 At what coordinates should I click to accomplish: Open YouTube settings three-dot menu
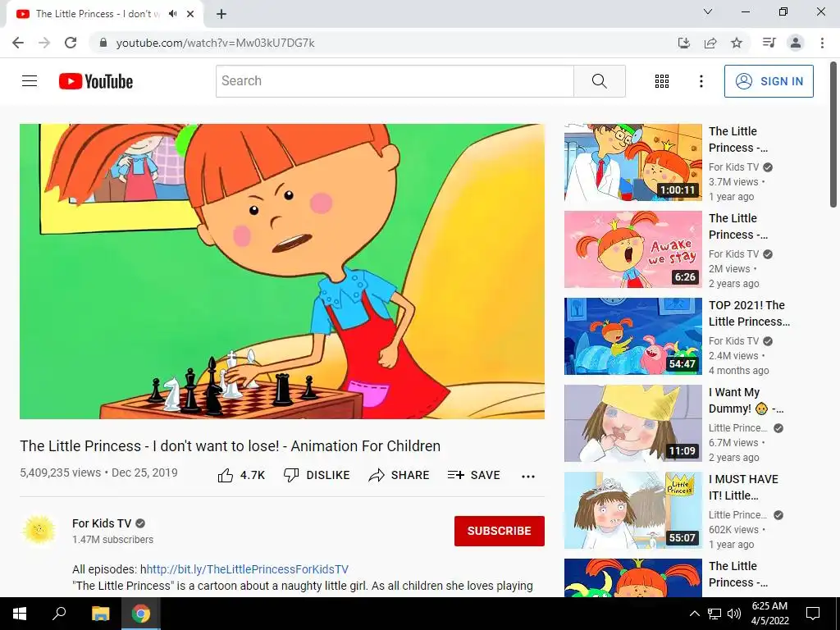click(x=701, y=81)
